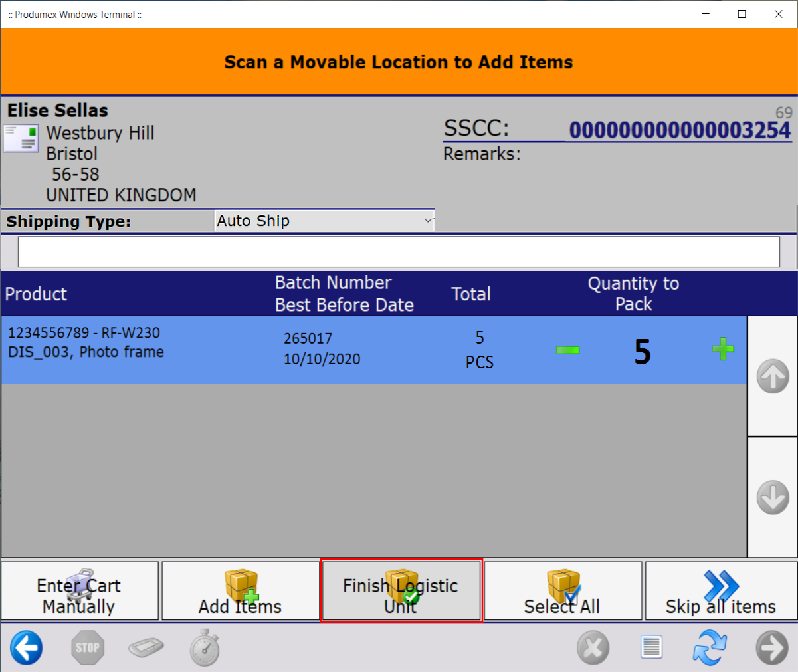
Task: Click the grey forward arrow icon
Action: click(772, 647)
